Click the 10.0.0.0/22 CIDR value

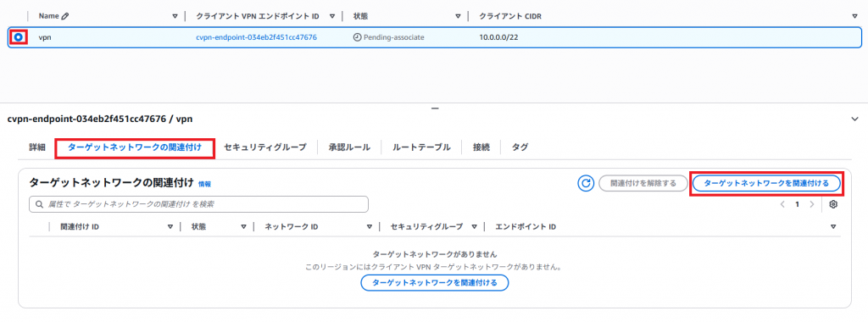498,37
